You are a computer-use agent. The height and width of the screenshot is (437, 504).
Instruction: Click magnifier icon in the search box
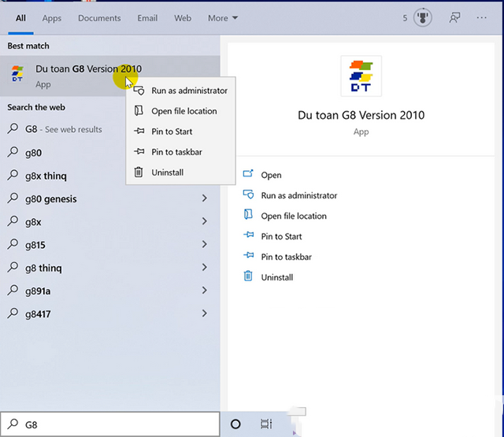tap(13, 424)
